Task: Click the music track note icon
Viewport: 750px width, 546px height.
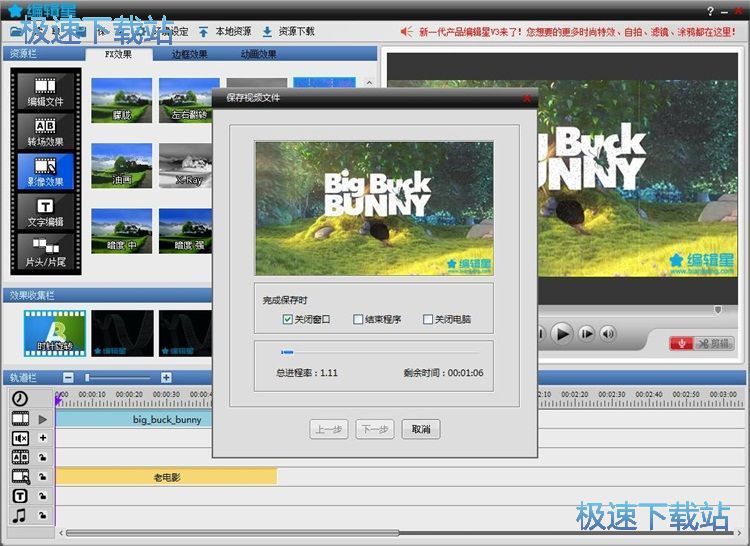Action: 19,515
